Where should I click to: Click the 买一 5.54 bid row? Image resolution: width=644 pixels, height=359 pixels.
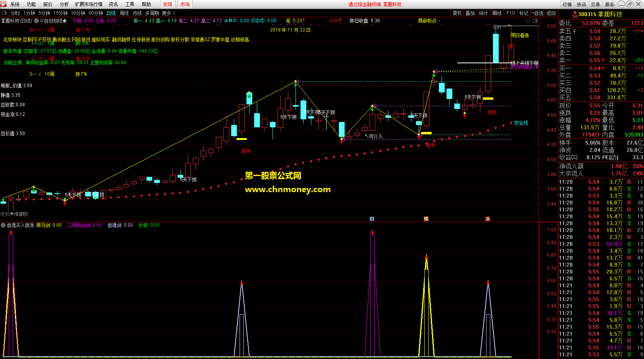601,68
